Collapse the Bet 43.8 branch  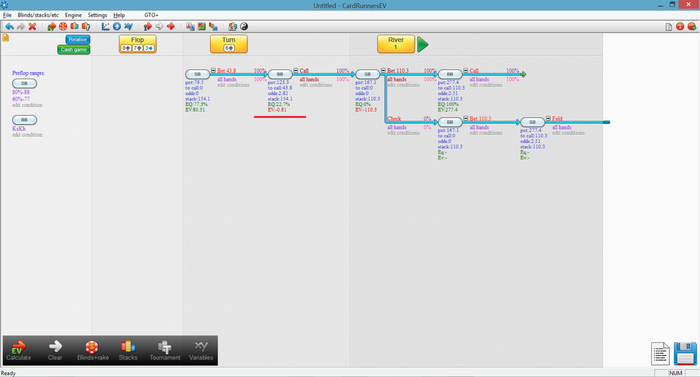213,71
